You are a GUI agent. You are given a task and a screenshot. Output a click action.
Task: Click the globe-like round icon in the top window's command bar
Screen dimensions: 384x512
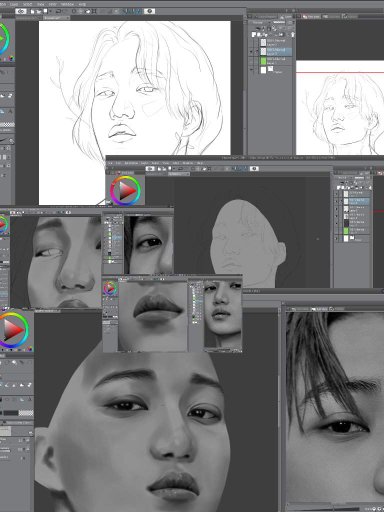click(x=149, y=11)
